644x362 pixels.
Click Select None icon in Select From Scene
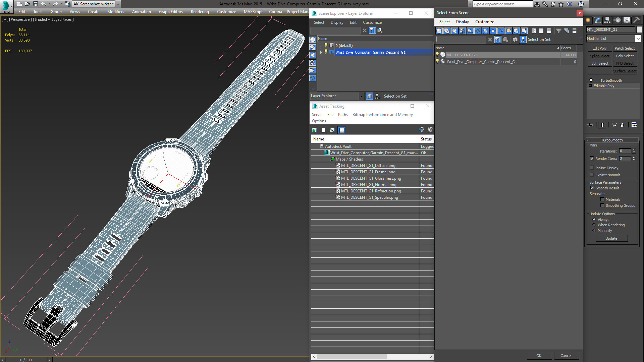click(x=541, y=31)
